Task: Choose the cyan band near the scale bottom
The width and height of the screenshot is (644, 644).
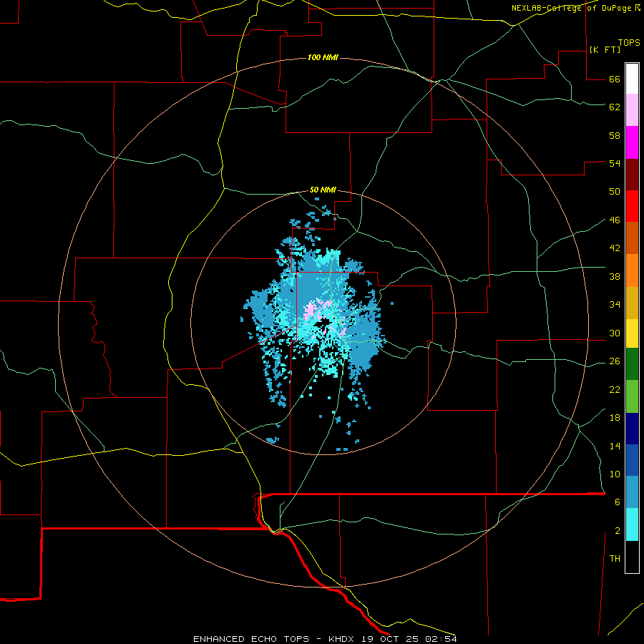Action: (632, 525)
